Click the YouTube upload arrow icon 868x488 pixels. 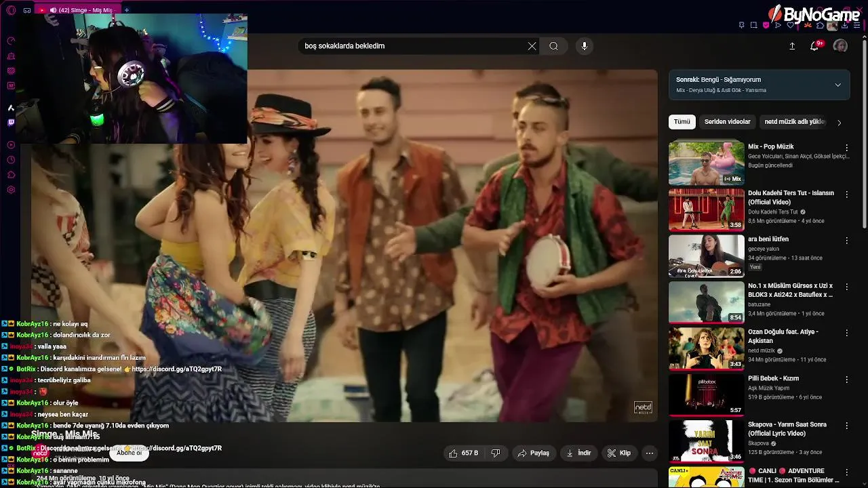pos(792,46)
